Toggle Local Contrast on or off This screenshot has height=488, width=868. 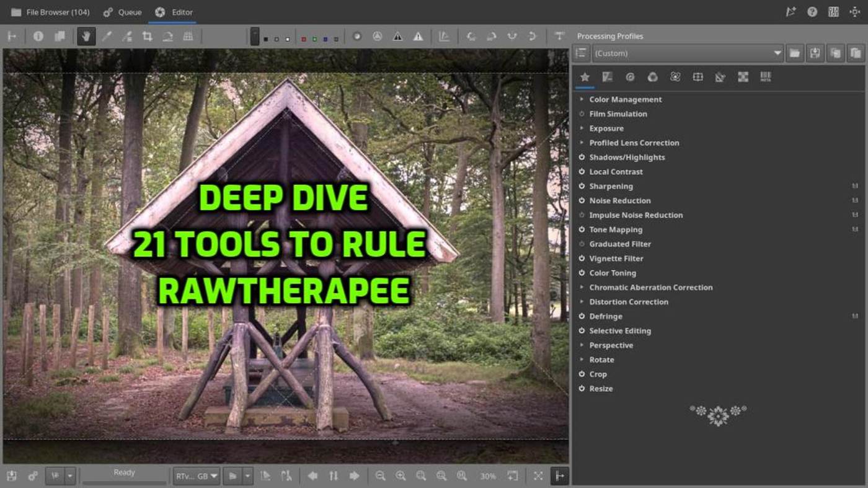(x=582, y=172)
